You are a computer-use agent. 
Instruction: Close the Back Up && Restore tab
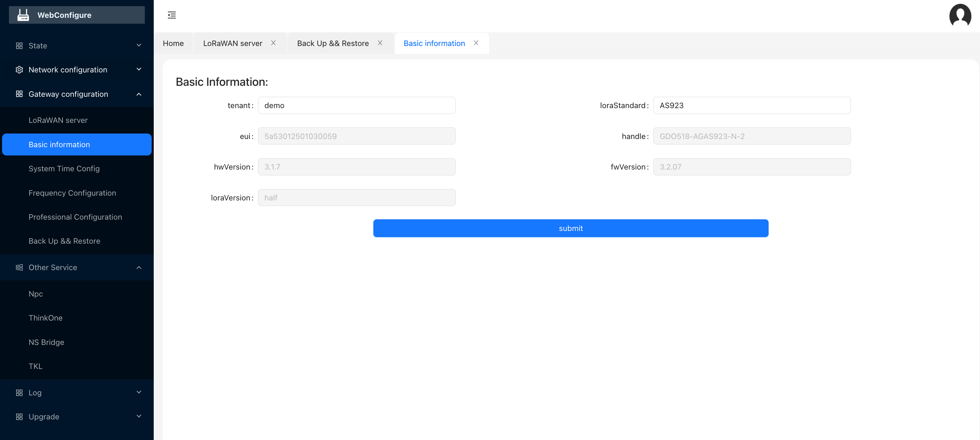pyautogui.click(x=380, y=43)
